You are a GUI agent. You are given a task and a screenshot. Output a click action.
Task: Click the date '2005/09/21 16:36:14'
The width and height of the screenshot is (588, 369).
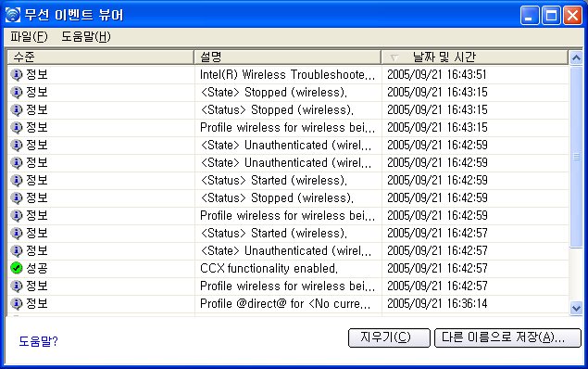(x=437, y=304)
